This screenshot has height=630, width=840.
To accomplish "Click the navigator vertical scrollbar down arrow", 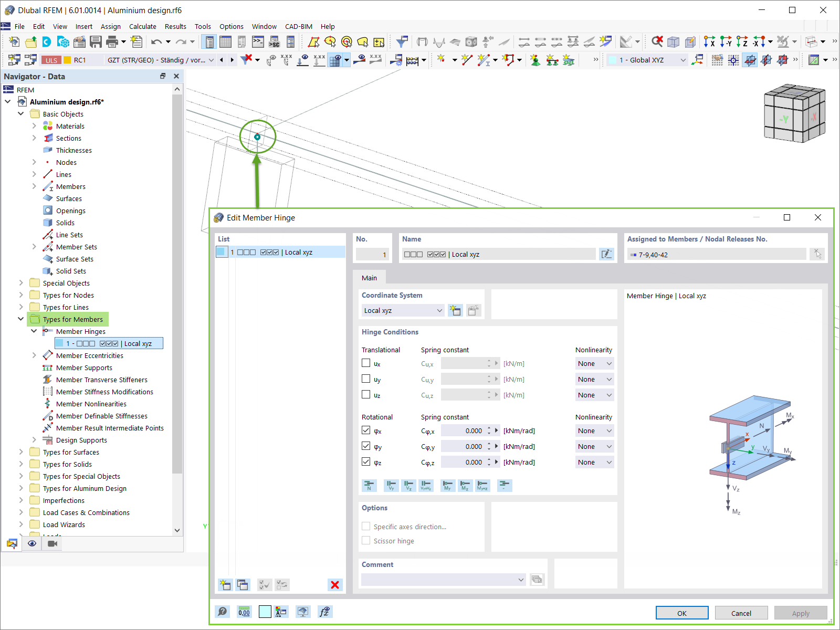I will click(177, 530).
